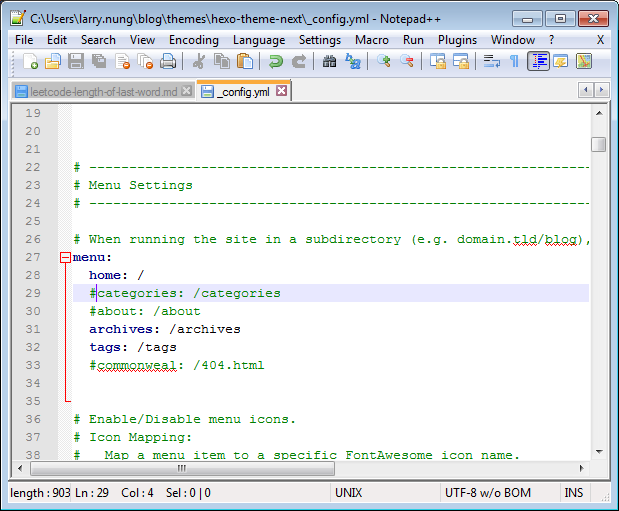Open the File menu

24,40
